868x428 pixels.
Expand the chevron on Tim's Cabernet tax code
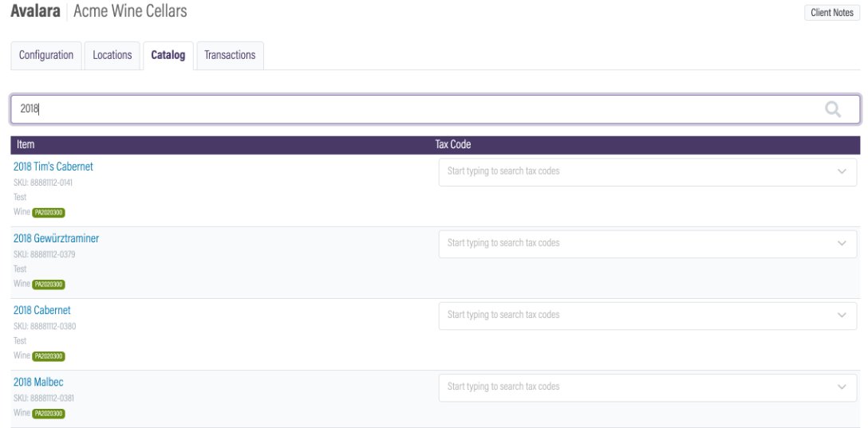[x=842, y=171]
